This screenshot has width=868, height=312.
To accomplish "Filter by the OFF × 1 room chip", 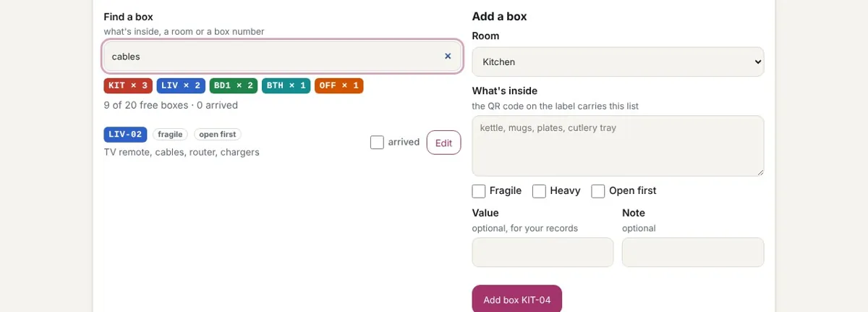I will [x=339, y=85].
